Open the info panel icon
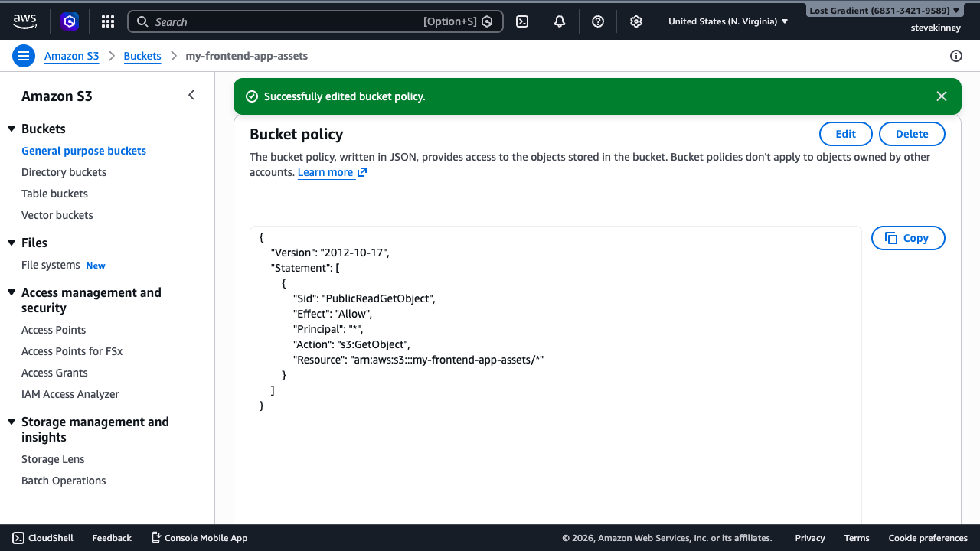 [x=955, y=56]
